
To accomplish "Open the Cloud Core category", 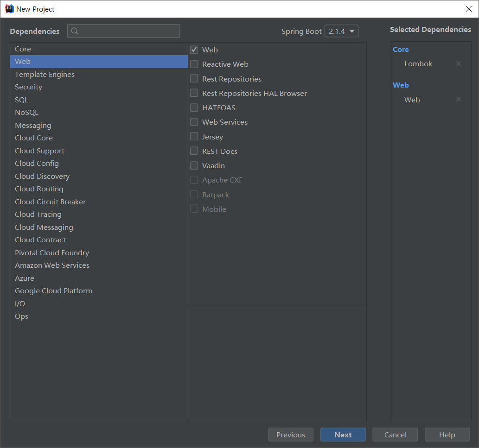I will [99, 138].
